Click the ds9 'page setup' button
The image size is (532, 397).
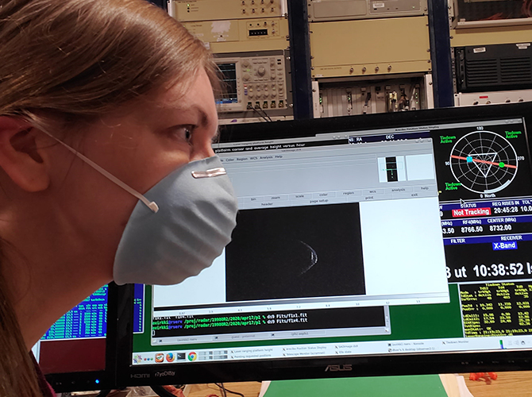[x=319, y=201]
